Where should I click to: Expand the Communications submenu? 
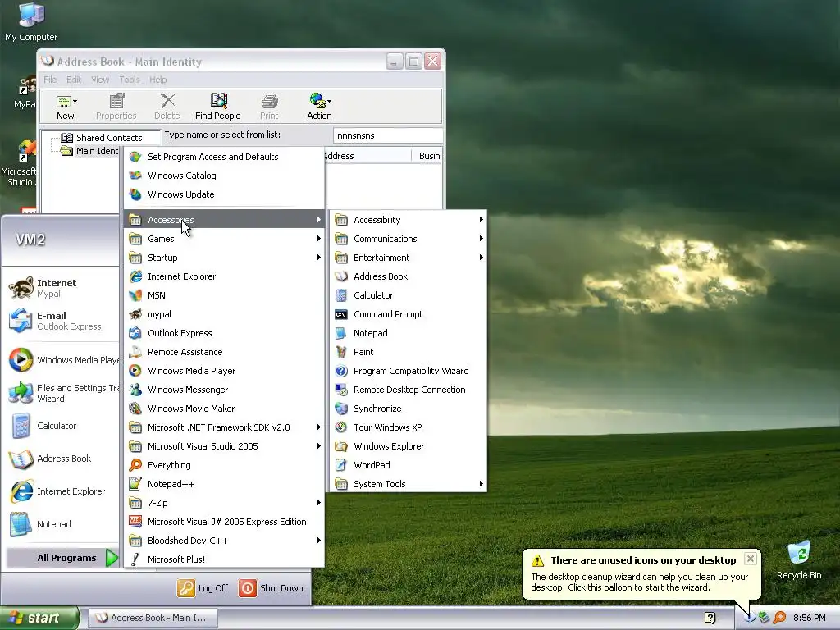pyautogui.click(x=408, y=239)
